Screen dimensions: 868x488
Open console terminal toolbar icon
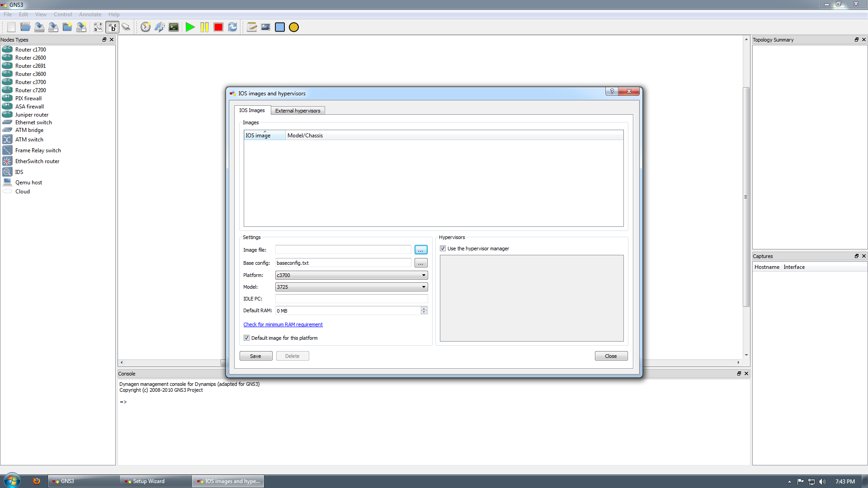(174, 27)
